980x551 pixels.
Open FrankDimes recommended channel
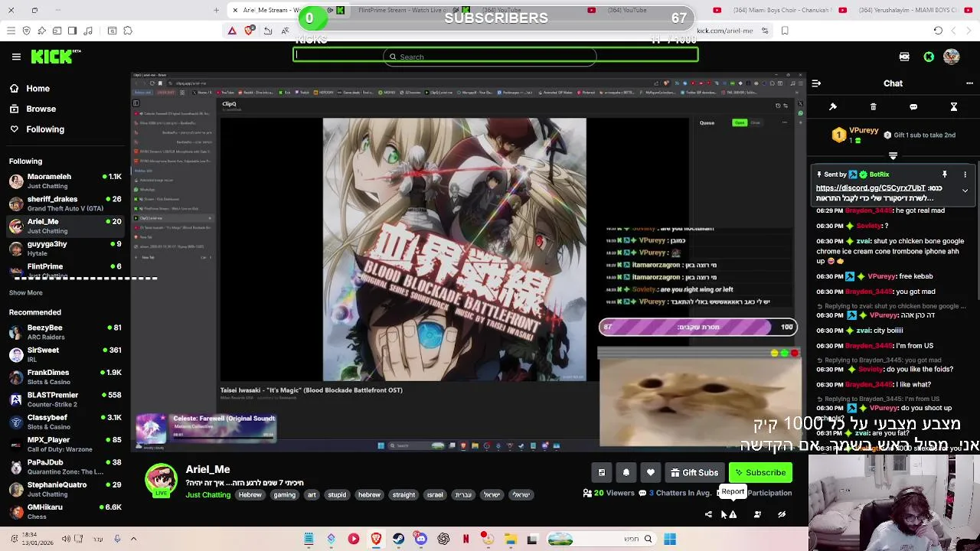65,377
